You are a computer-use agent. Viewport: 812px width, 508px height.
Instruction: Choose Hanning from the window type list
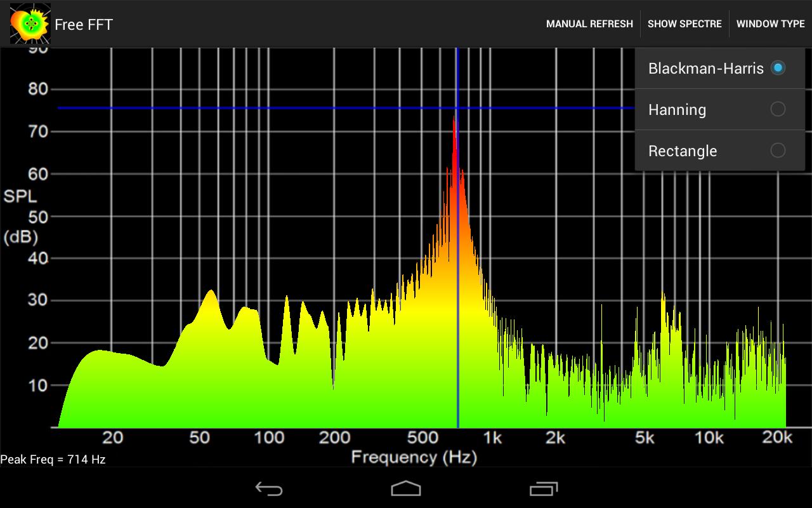[x=677, y=109]
